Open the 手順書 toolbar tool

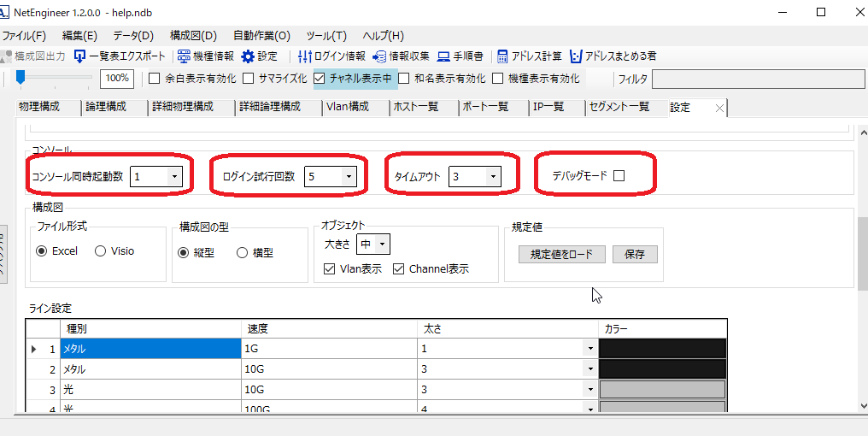click(443, 56)
